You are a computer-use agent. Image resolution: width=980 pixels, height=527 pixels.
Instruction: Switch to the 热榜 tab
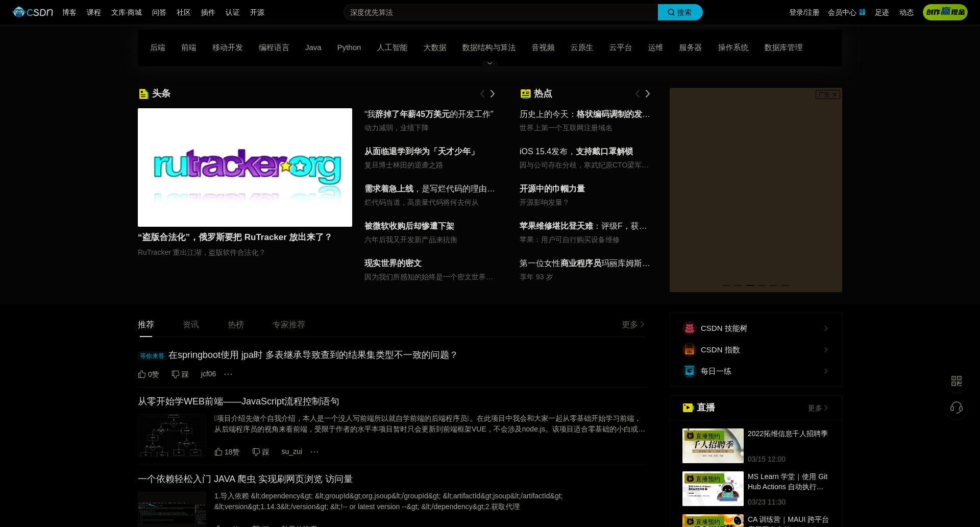coord(236,324)
